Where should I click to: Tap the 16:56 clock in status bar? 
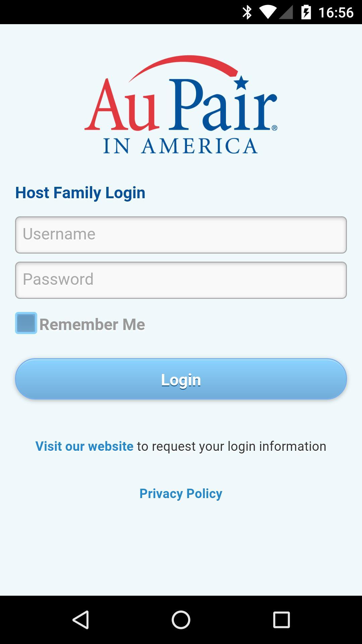click(336, 12)
